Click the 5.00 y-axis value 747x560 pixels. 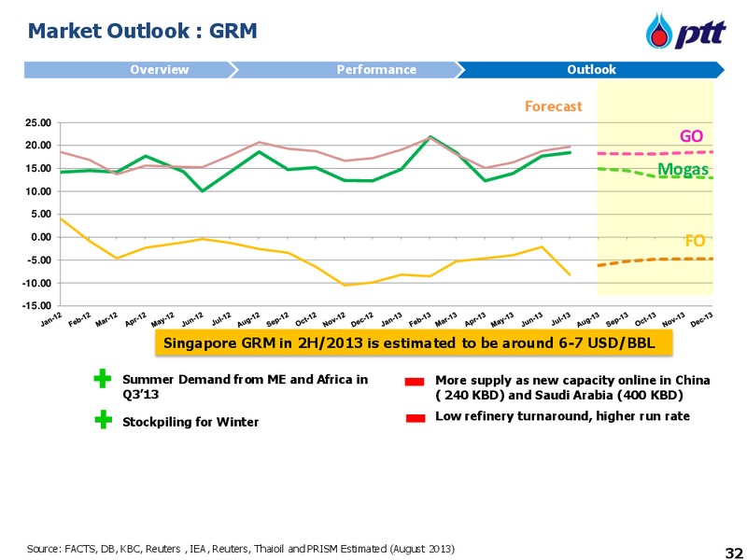tap(40, 215)
